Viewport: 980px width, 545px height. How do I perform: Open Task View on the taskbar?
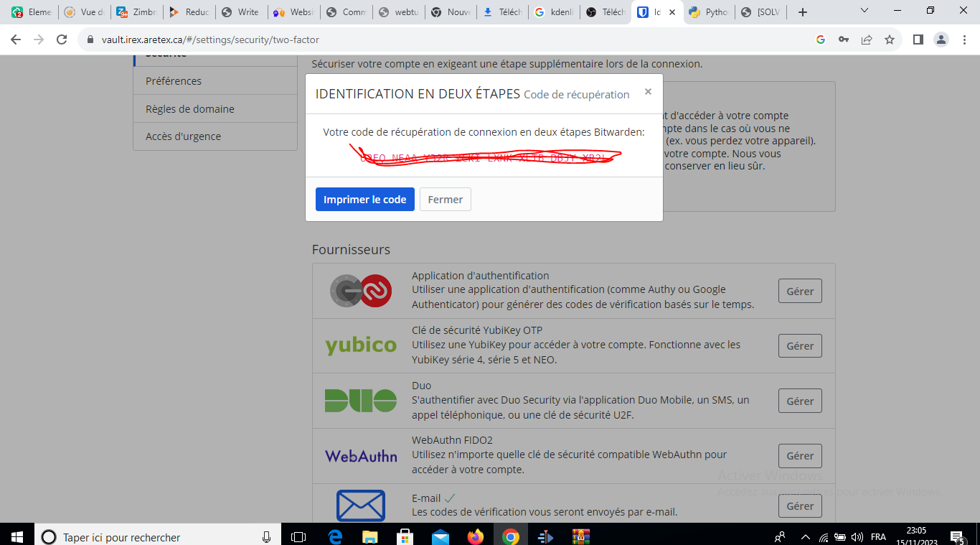pos(298,536)
